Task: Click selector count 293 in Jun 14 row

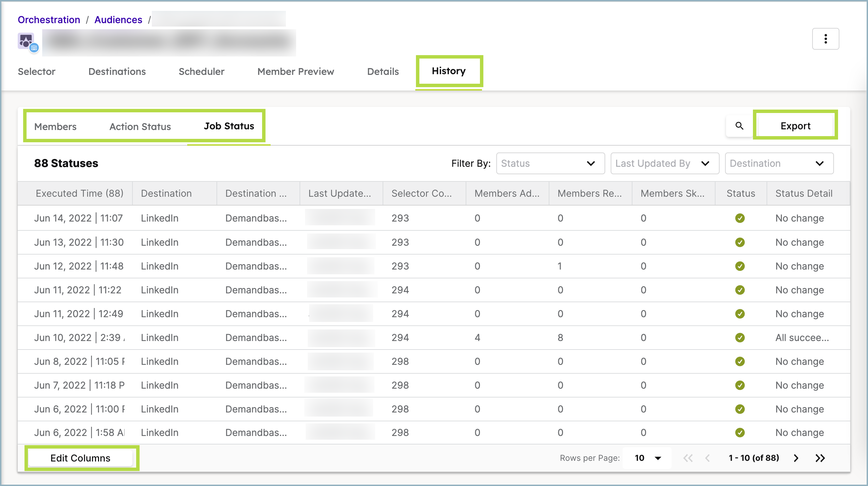Action: click(400, 218)
